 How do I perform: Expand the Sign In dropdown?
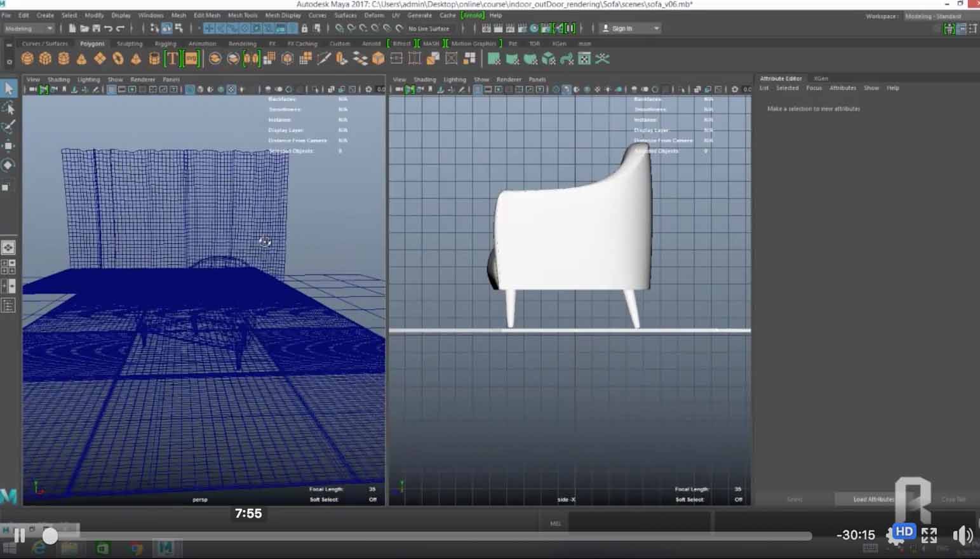pos(656,29)
